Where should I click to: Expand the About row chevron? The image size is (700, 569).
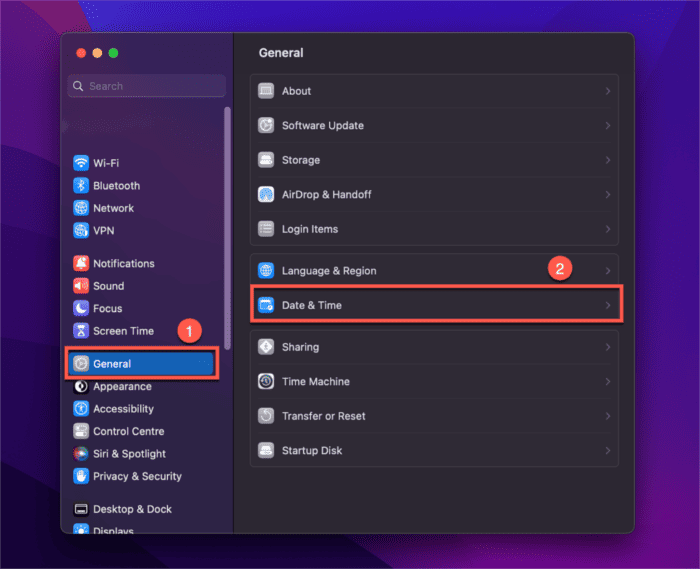(607, 91)
